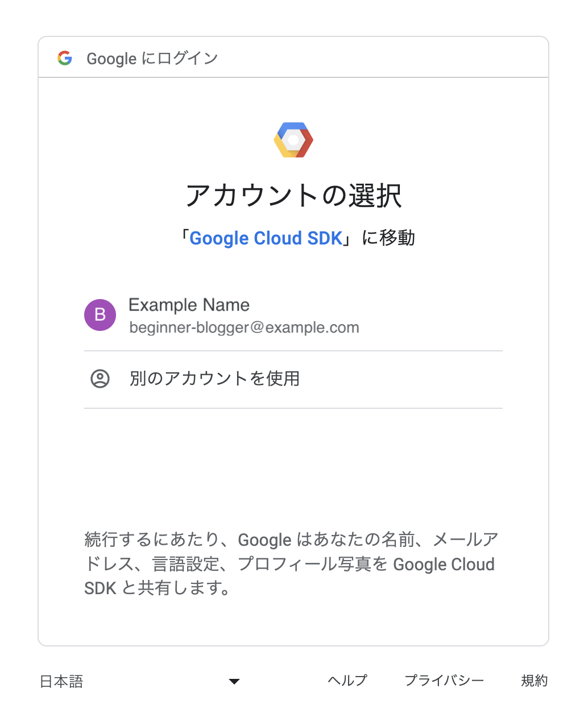Select the 日本語 language selector

(x=61, y=681)
